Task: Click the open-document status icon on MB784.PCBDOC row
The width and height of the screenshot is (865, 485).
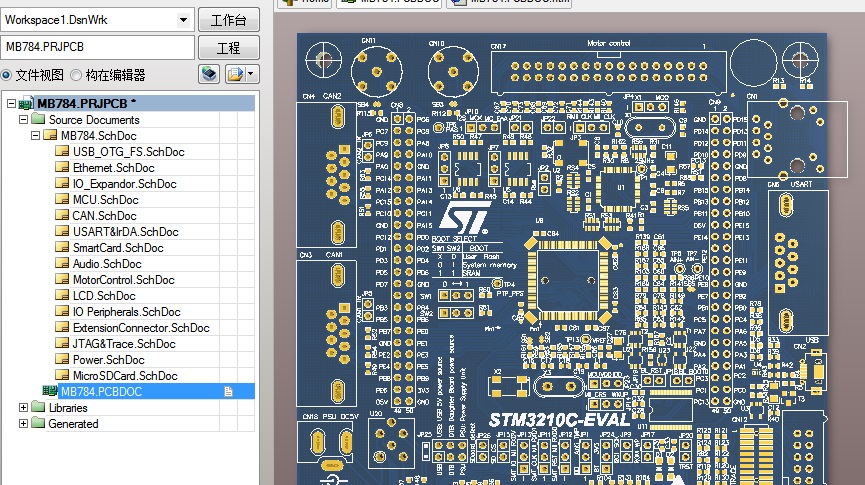Action: coord(228,391)
